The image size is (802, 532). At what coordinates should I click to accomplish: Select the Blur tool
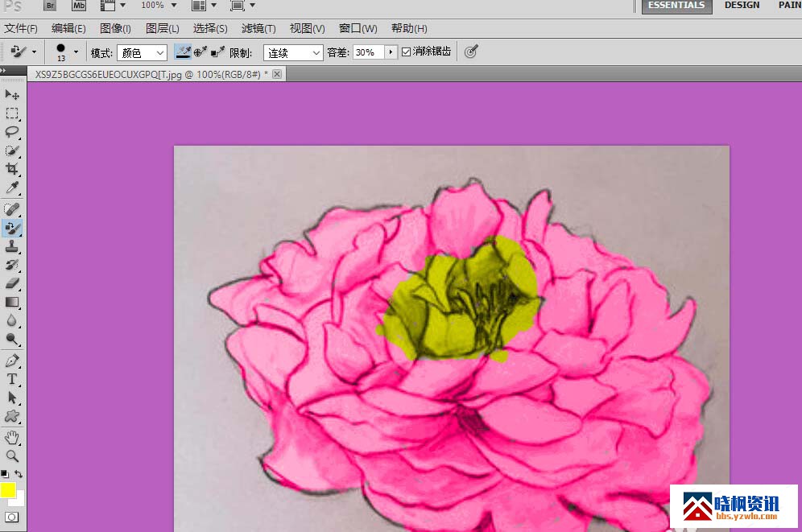click(12, 320)
